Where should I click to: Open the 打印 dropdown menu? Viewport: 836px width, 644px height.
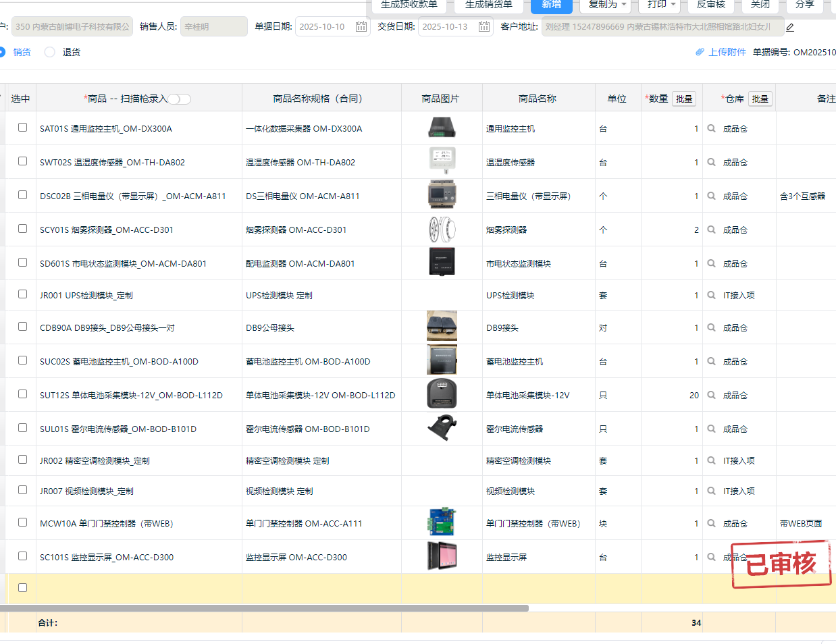pos(661,5)
